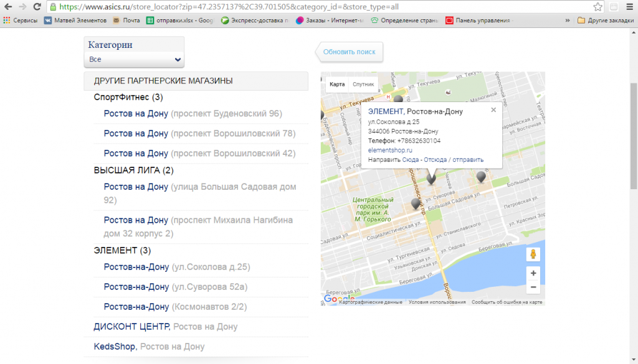This screenshot has width=638, height=364.
Task: Click inside the browser address bar
Action: coord(249,7)
